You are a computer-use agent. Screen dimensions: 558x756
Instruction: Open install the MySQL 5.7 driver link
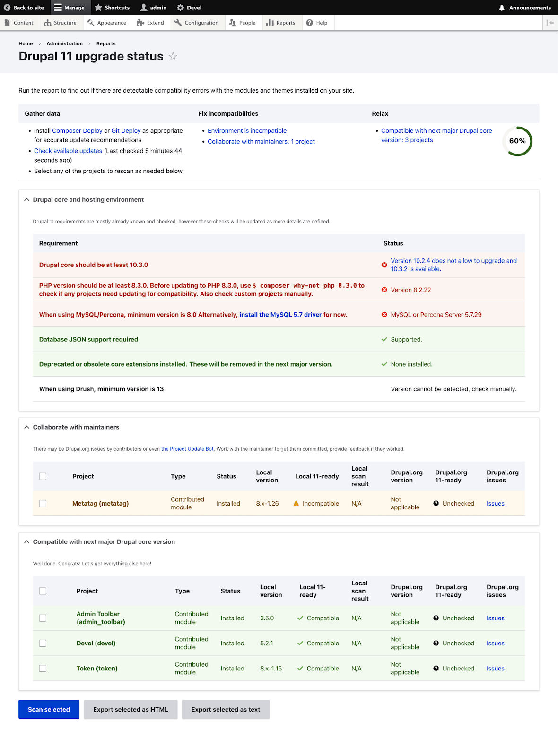(x=280, y=315)
